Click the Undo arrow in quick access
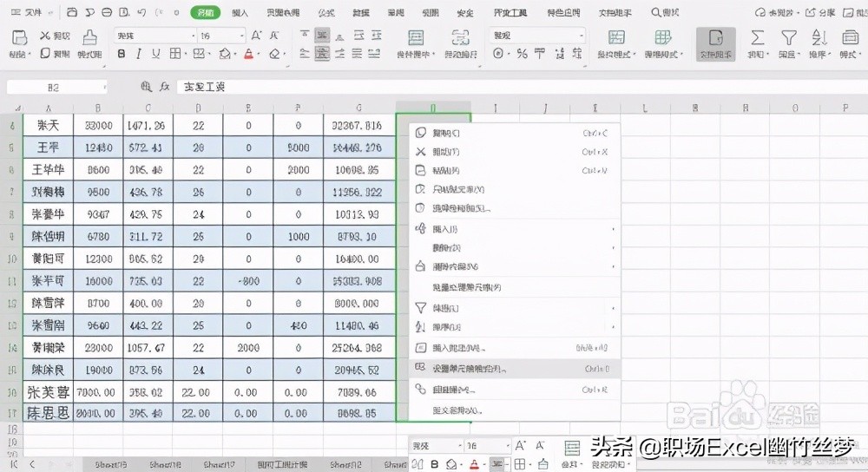This screenshot has height=472, width=868. (141, 12)
